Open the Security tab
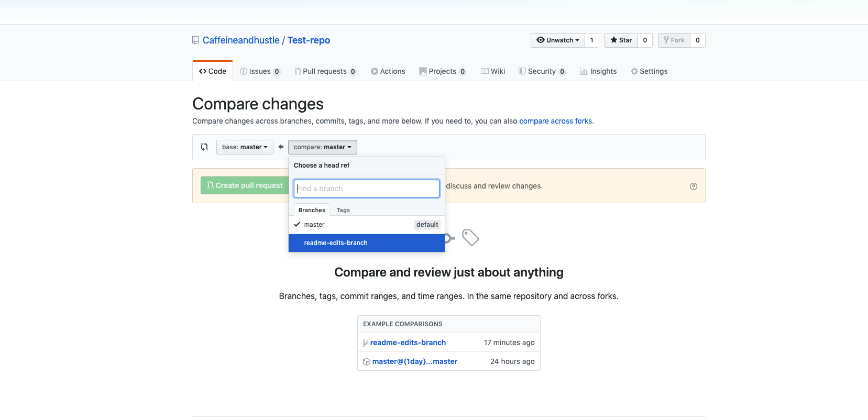The image size is (868, 420). click(x=542, y=71)
